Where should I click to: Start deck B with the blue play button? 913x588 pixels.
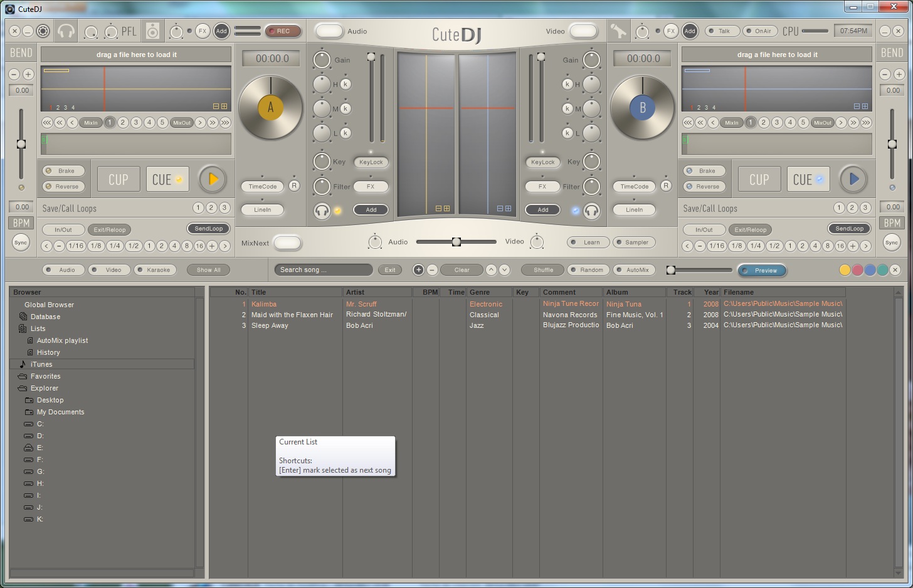(x=853, y=179)
